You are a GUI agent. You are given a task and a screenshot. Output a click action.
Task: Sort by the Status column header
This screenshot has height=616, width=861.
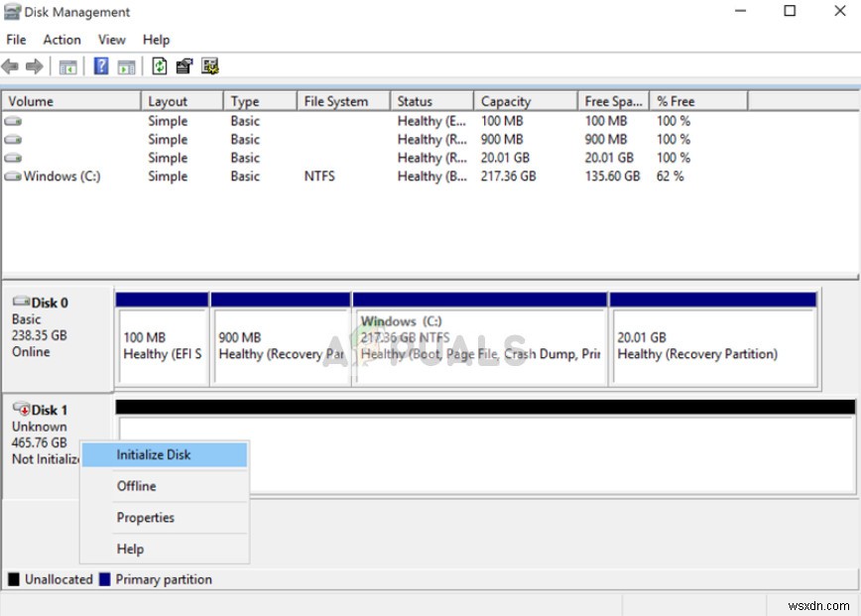[x=432, y=101]
